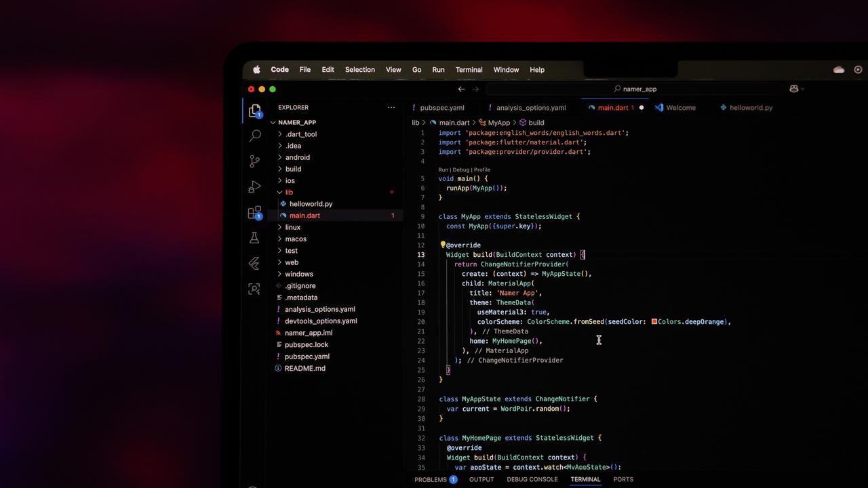The image size is (868, 488).
Task: Click the namer_app search field
Action: pyautogui.click(x=639, y=89)
